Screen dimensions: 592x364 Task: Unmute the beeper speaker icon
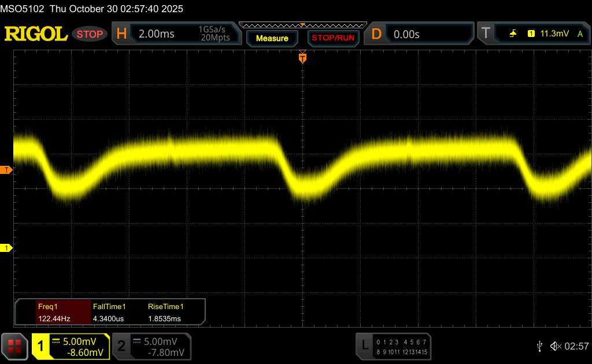555,346
